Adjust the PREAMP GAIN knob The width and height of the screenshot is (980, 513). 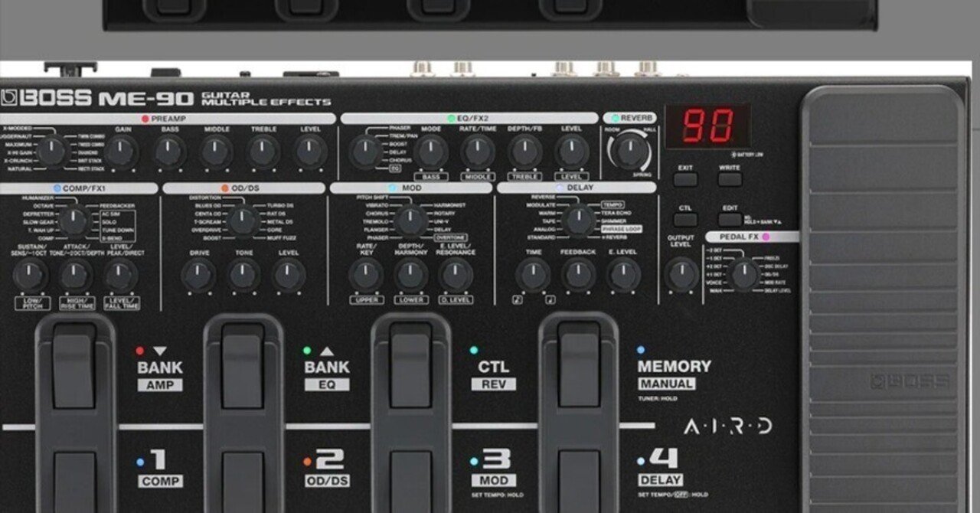click(122, 152)
